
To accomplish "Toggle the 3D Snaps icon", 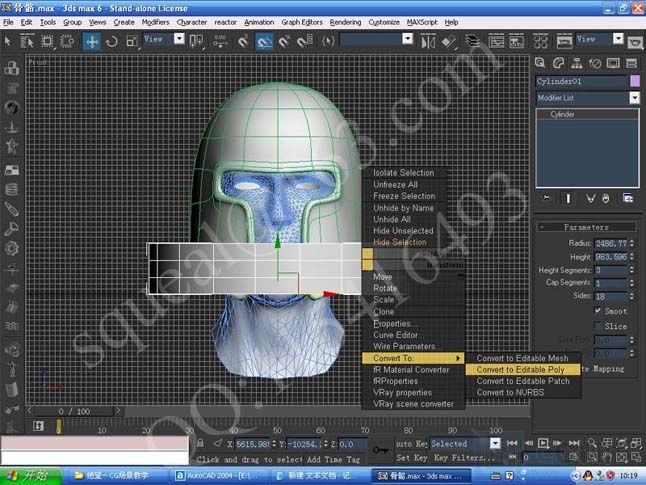I will pos(243,41).
